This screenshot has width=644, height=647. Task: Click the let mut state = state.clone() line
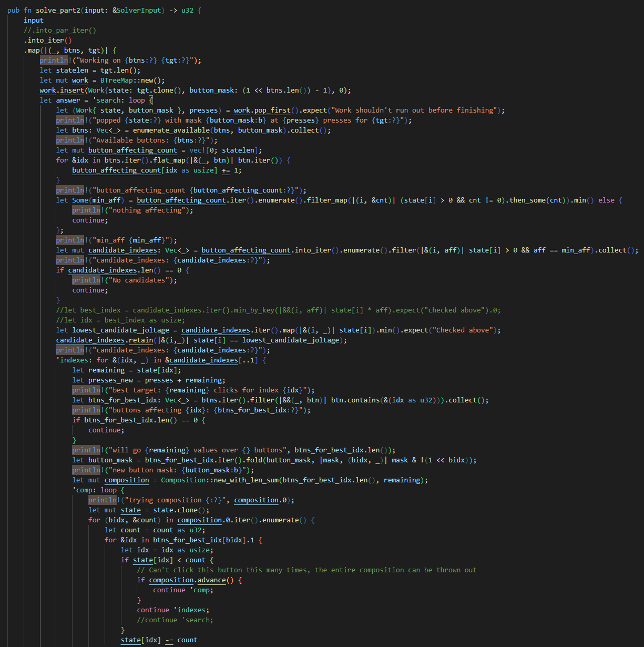pos(149,510)
